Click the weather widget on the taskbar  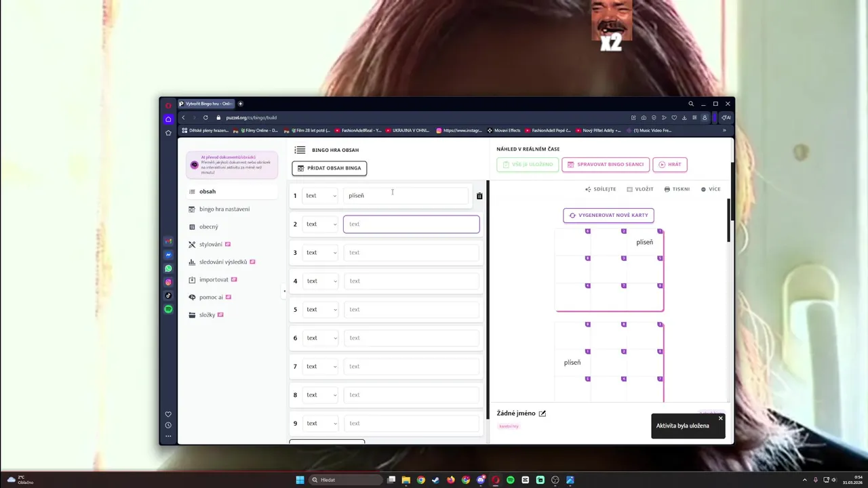click(20, 480)
